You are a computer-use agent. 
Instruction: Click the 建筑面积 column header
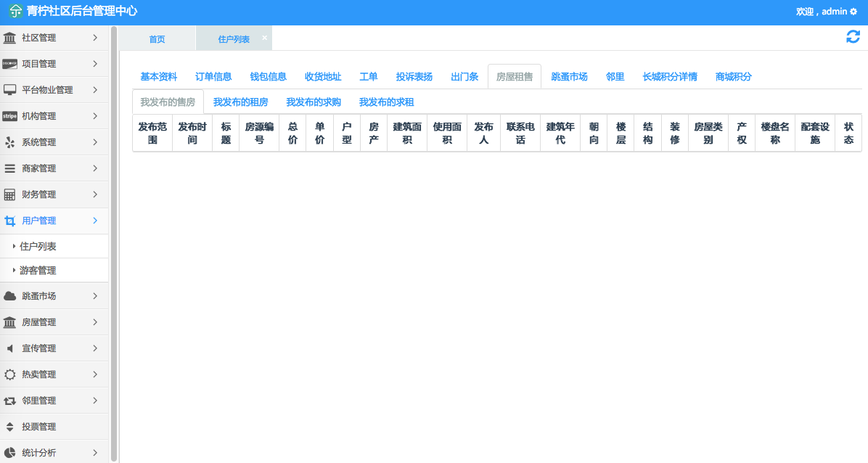coord(407,133)
